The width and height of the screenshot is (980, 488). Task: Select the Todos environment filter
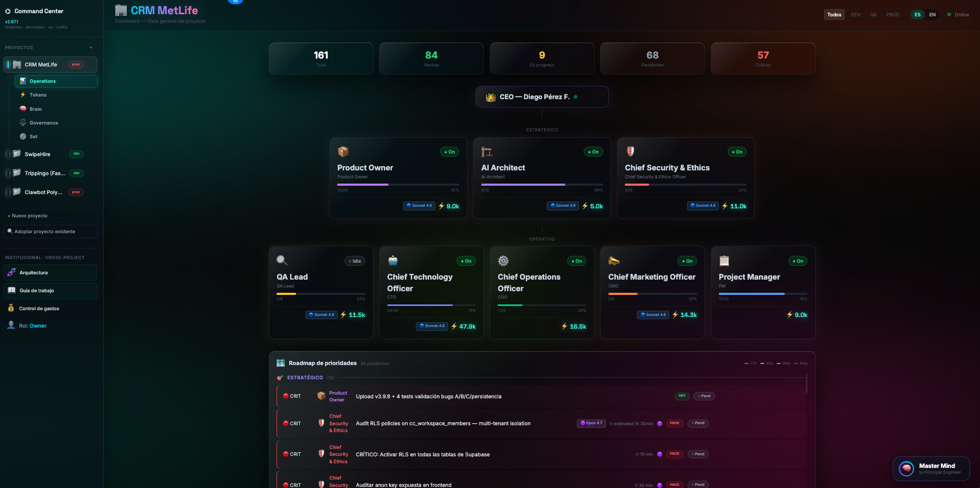coord(834,15)
